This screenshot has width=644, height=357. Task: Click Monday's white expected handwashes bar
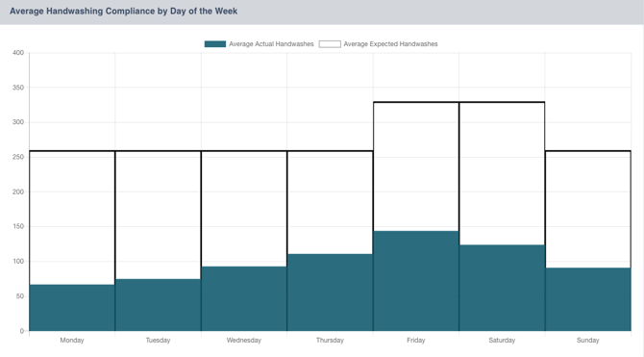pos(72,217)
